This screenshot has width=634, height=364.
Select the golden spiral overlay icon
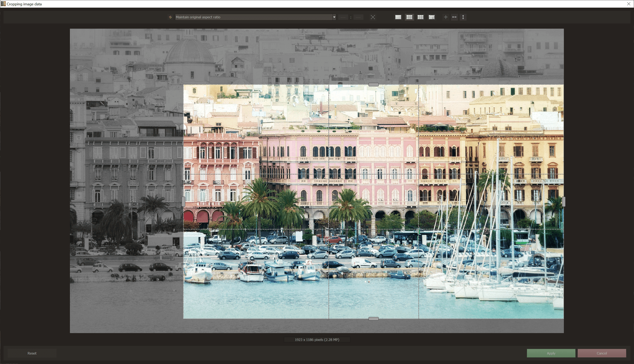tap(431, 17)
